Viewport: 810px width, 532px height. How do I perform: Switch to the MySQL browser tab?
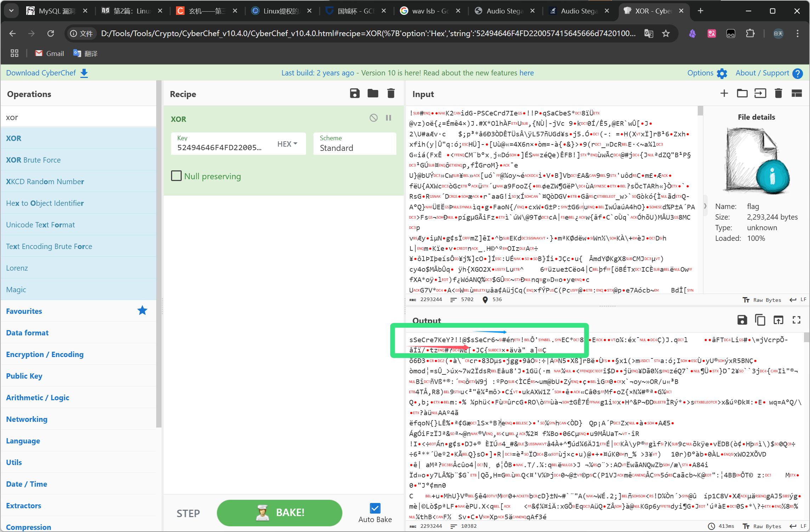point(57,11)
